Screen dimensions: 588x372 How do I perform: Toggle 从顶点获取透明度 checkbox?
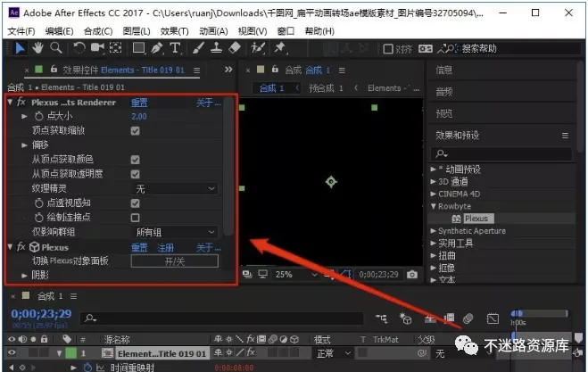(136, 174)
